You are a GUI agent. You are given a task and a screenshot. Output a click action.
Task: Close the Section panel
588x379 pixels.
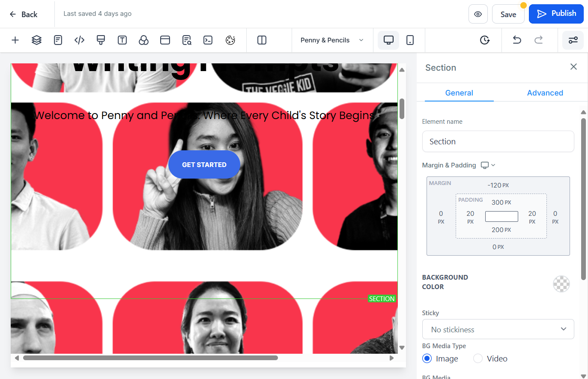click(x=573, y=67)
